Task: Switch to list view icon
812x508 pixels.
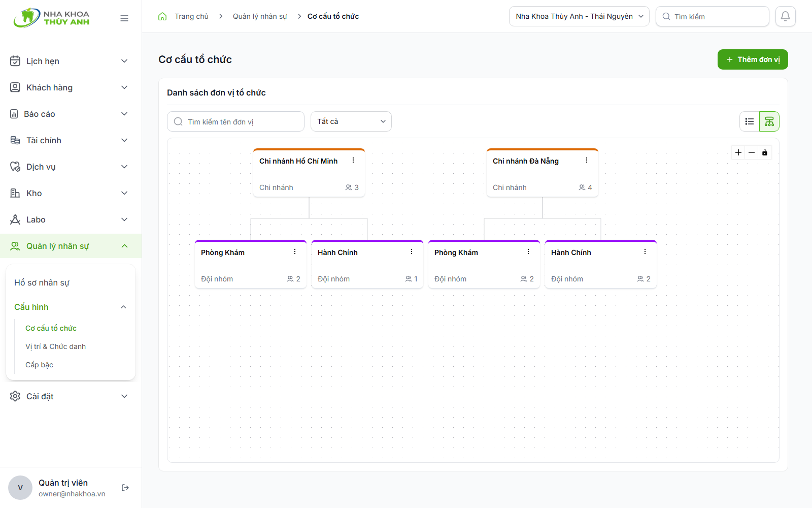Action: click(x=750, y=121)
